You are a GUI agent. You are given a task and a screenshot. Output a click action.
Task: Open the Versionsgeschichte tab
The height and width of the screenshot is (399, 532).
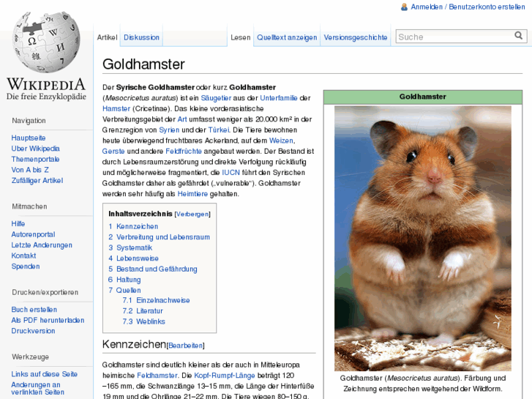pos(355,37)
